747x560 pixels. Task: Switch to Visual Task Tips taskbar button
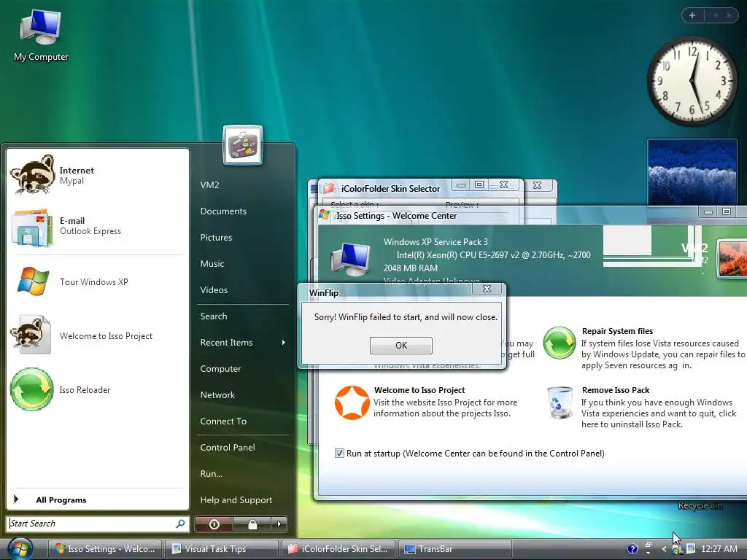(x=222, y=549)
